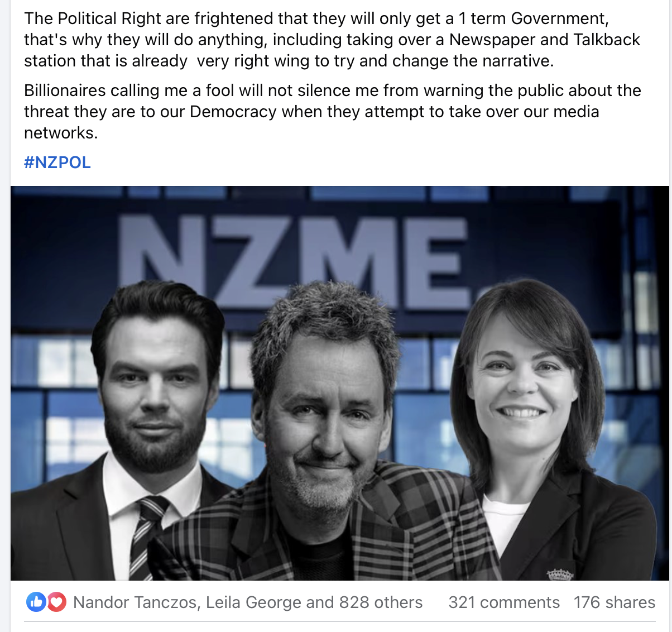Image resolution: width=672 pixels, height=632 pixels.
Task: Click the red heart Love reaction icon
Action: click(x=56, y=602)
